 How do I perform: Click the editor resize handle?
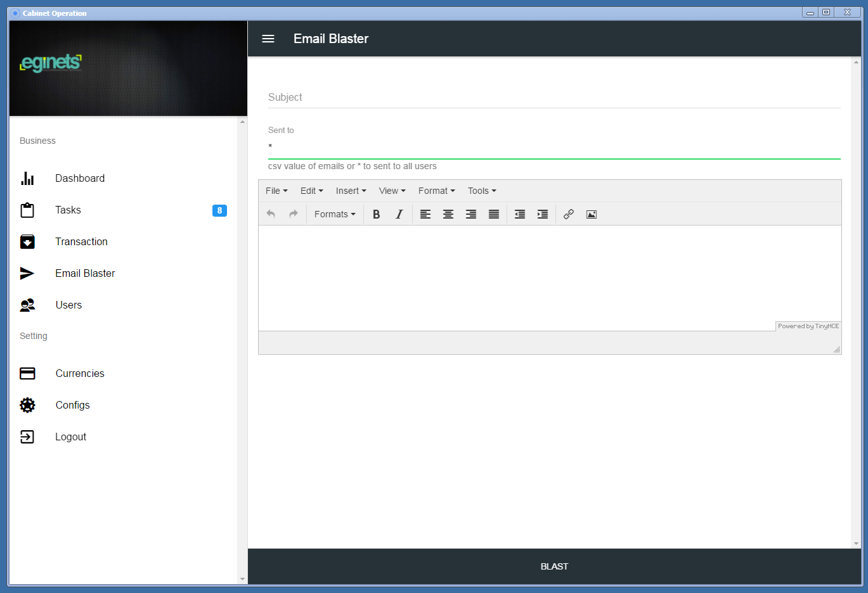click(x=836, y=350)
